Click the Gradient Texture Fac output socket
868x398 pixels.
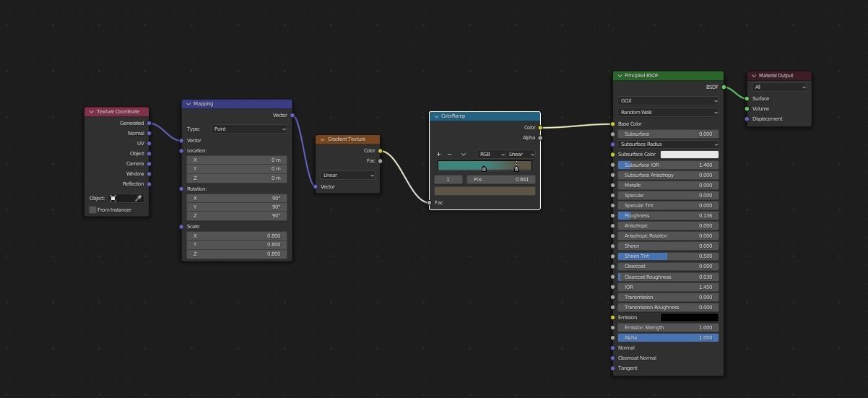[x=381, y=160]
